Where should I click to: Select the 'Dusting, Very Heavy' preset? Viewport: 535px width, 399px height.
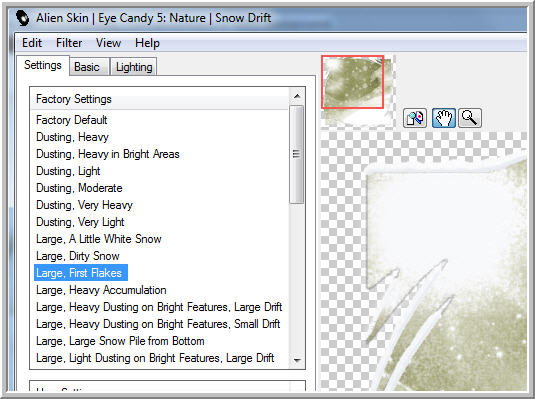click(x=84, y=205)
